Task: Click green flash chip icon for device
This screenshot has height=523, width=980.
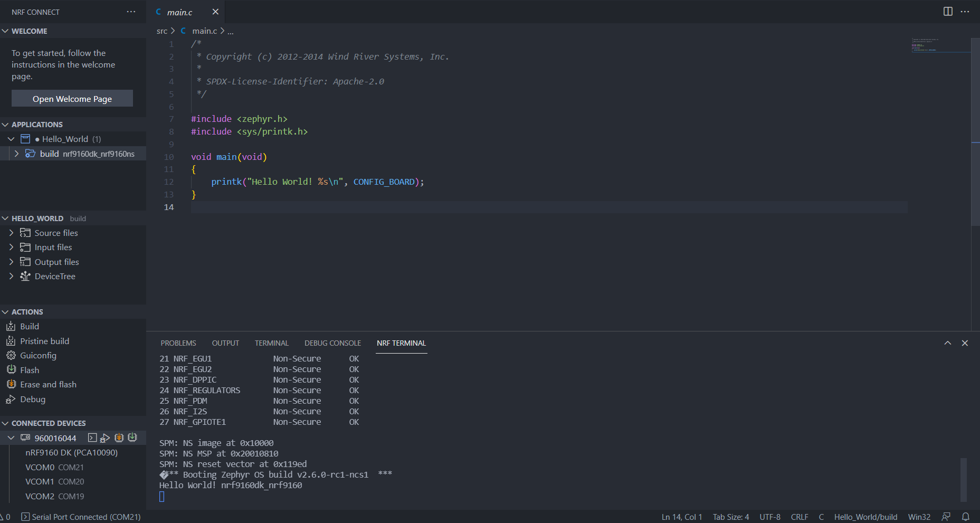Action: [132, 438]
